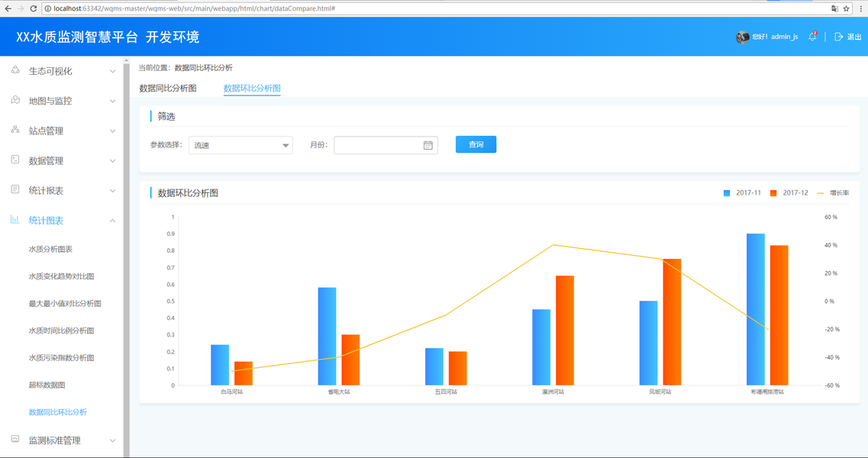Expand the 统计报表 menu chevron
This screenshot has width=868, height=458.
tap(112, 191)
